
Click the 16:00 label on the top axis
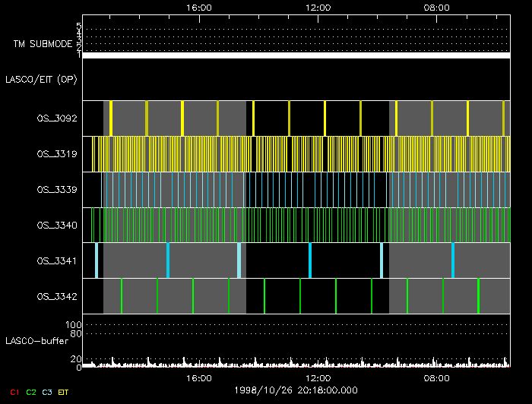pos(198,8)
